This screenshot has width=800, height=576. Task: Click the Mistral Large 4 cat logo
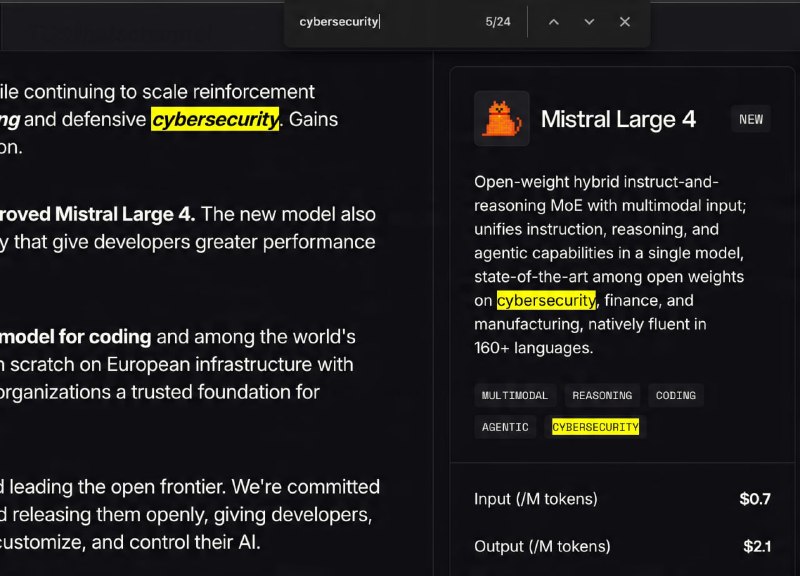point(502,118)
